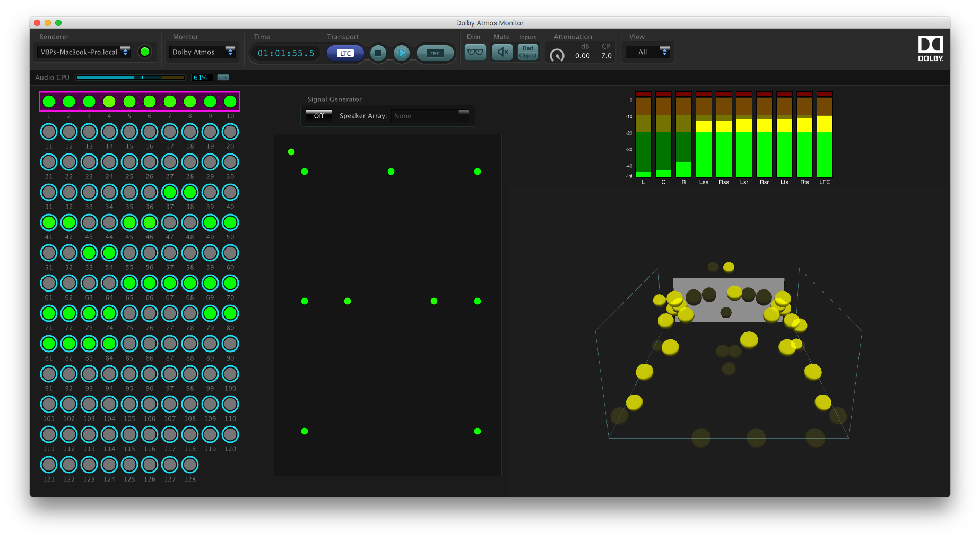
Task: Open the Renderer MBPs-MacBook-Pro.local dropdown
Action: tap(84, 52)
